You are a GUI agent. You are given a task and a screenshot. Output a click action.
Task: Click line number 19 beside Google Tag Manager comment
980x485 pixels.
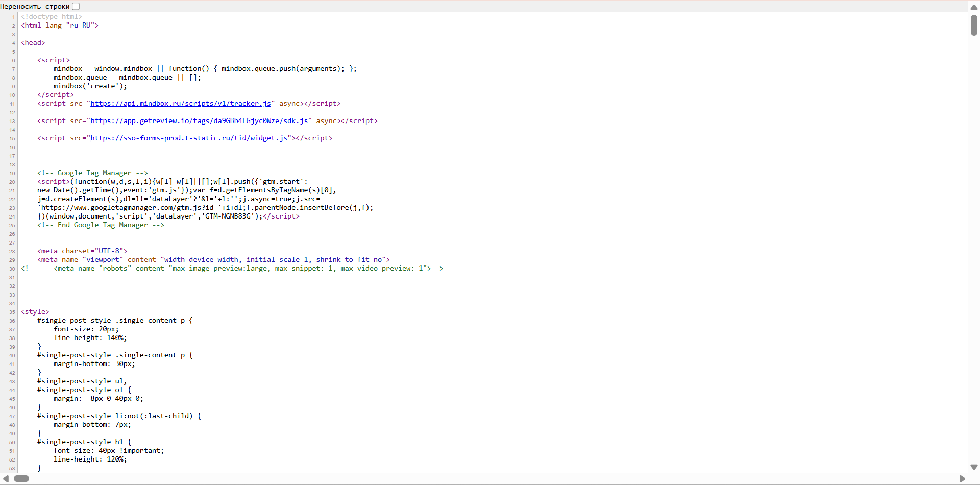pos(12,173)
